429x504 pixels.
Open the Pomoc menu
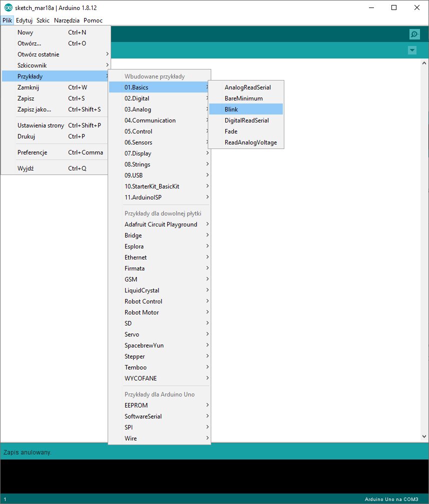click(x=93, y=20)
